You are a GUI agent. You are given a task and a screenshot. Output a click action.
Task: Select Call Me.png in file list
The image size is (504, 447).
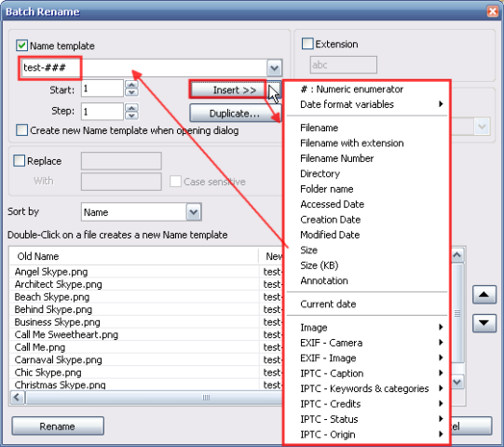coord(40,347)
